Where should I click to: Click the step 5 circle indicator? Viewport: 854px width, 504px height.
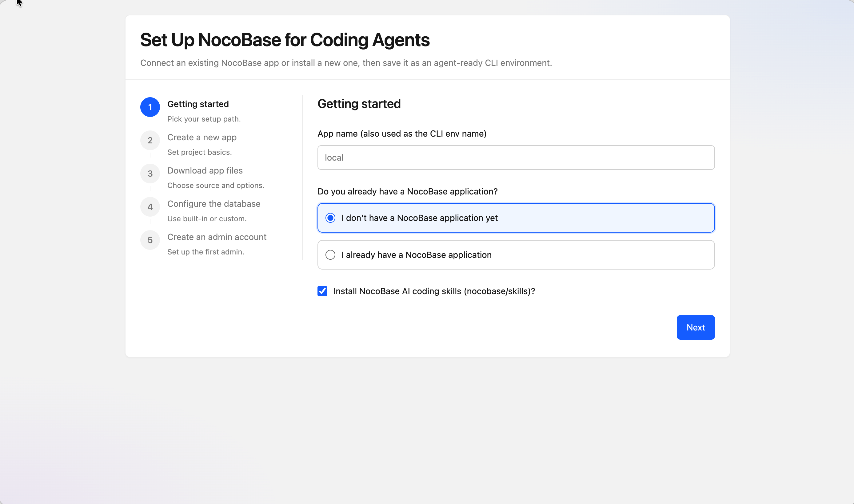150,240
